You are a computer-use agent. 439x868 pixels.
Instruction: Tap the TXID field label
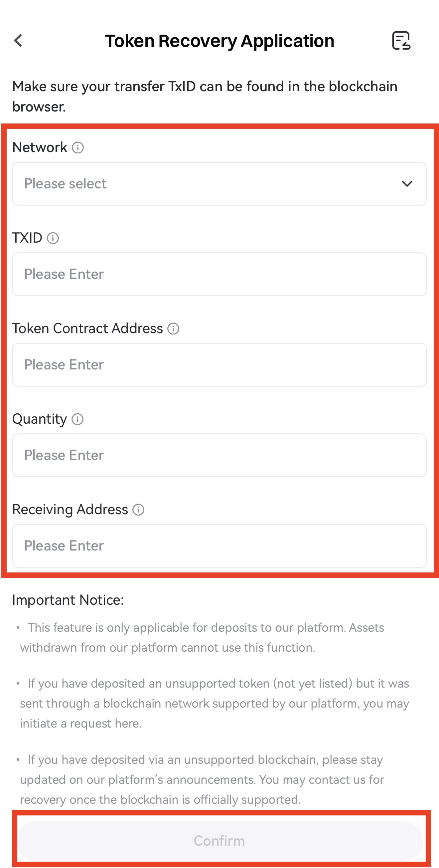click(27, 238)
